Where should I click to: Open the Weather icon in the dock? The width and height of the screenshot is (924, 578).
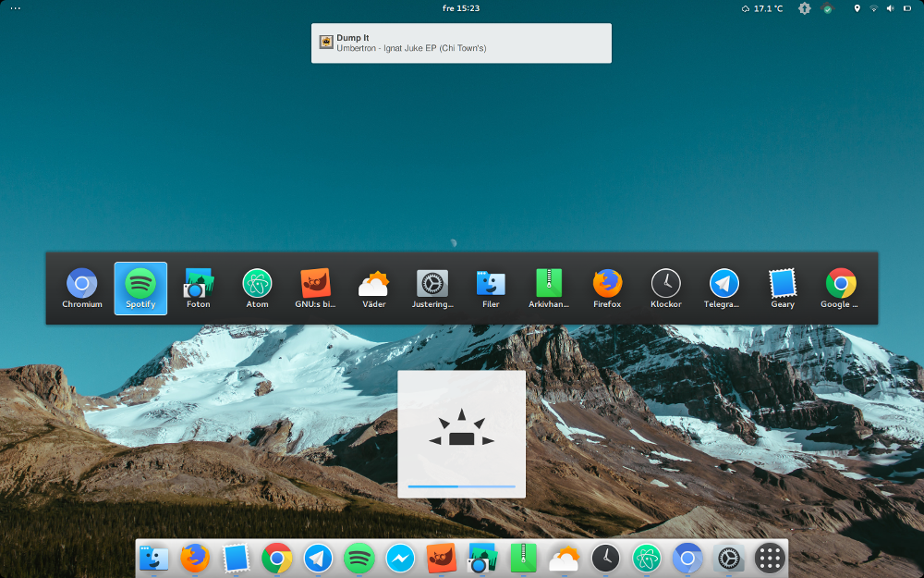(x=565, y=560)
